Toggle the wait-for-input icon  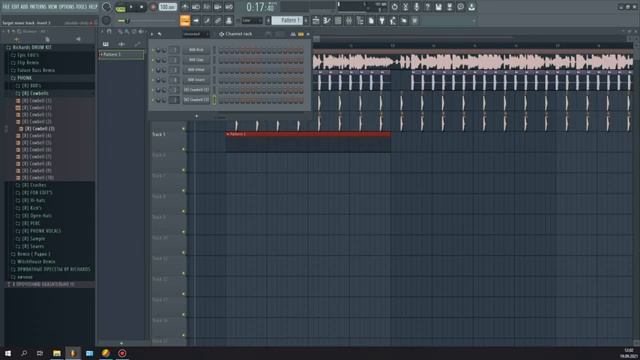[x=196, y=7]
